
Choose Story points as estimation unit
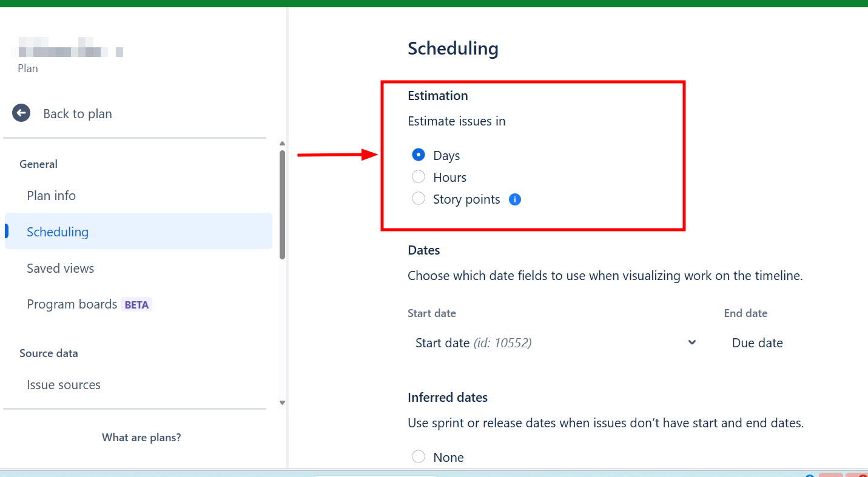(x=419, y=199)
